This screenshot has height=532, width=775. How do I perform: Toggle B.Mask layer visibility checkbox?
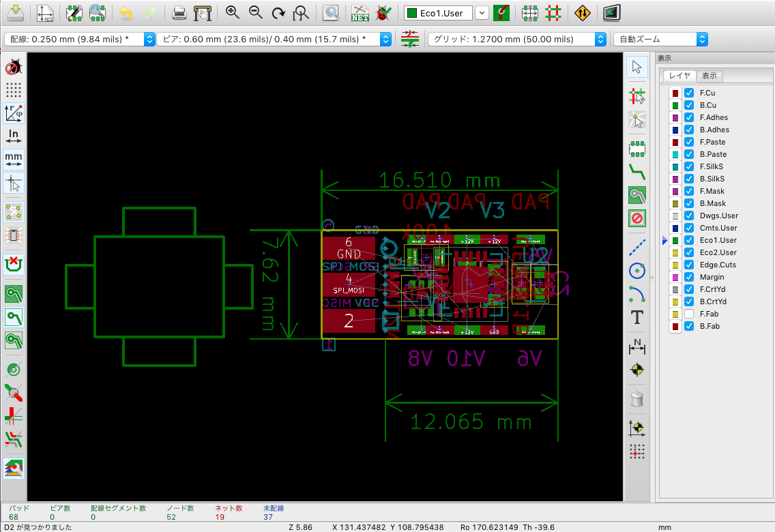[689, 203]
